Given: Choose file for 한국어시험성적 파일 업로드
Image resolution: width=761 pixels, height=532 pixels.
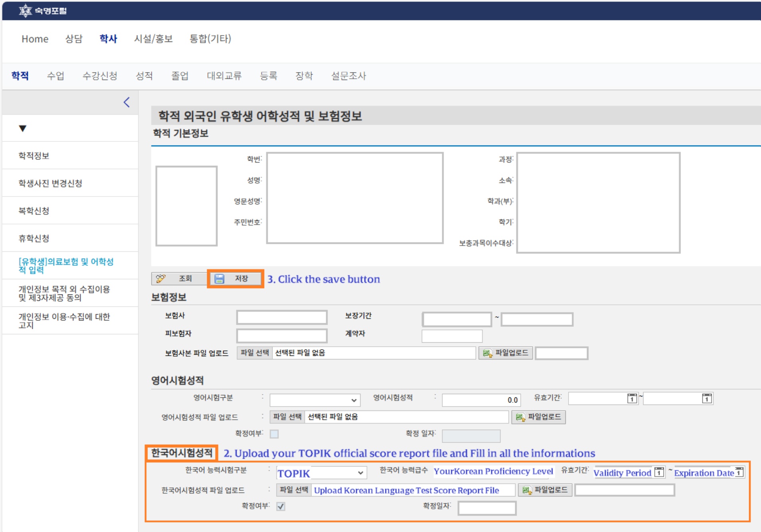Looking at the screenshot, I should [294, 490].
